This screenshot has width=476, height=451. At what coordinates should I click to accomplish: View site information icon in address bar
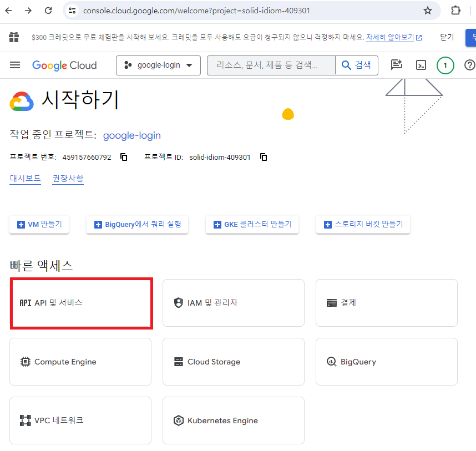72,11
